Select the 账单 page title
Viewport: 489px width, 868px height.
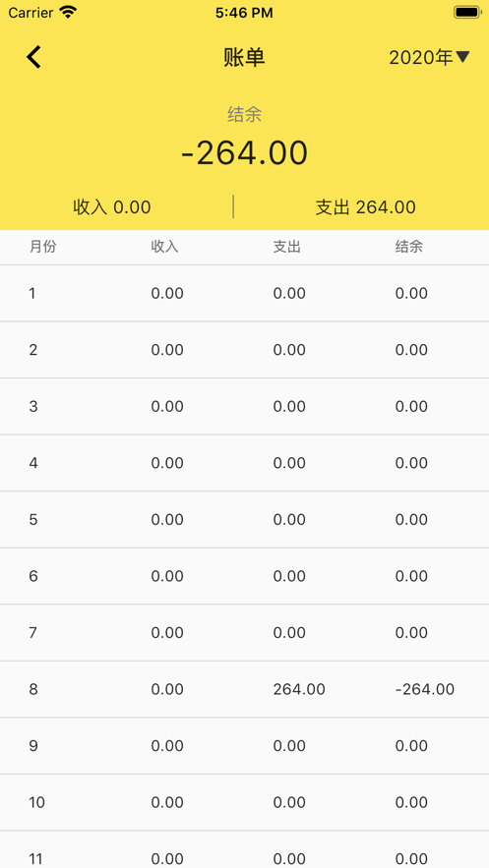click(244, 57)
